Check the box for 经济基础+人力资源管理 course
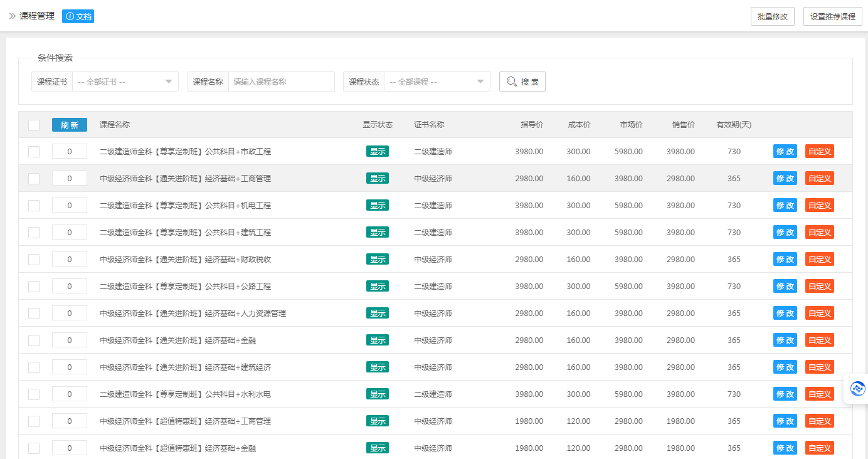Viewport: 868px width, 459px height. [34, 314]
